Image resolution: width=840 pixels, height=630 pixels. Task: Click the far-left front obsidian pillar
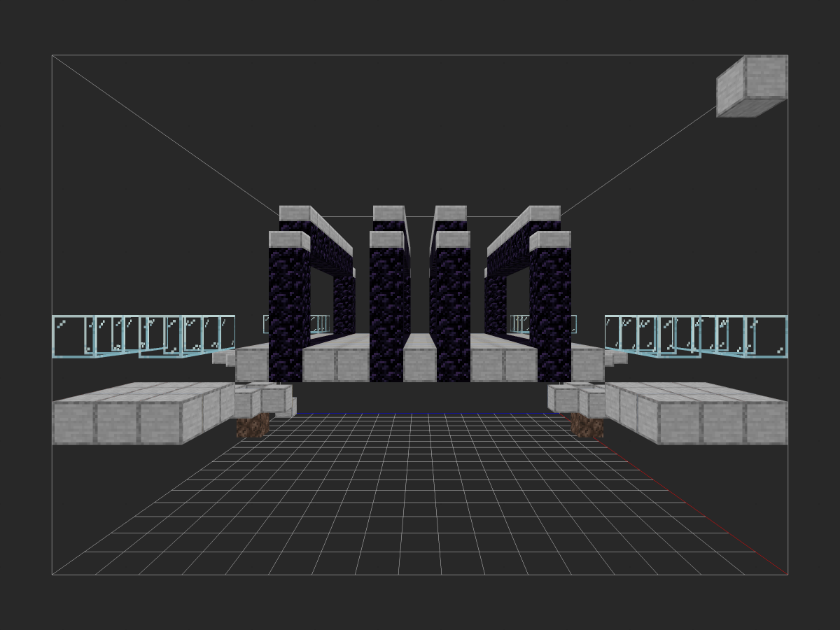[x=288, y=315]
